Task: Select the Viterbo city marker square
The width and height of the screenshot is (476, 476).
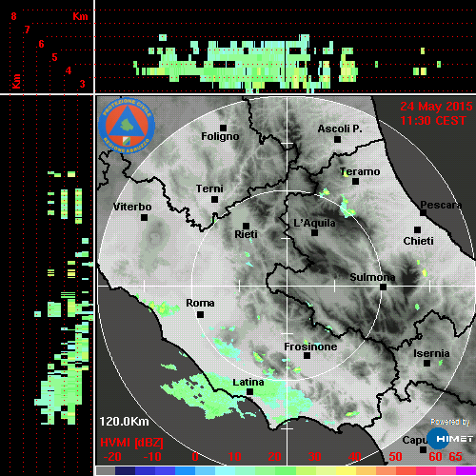Action: (x=144, y=218)
